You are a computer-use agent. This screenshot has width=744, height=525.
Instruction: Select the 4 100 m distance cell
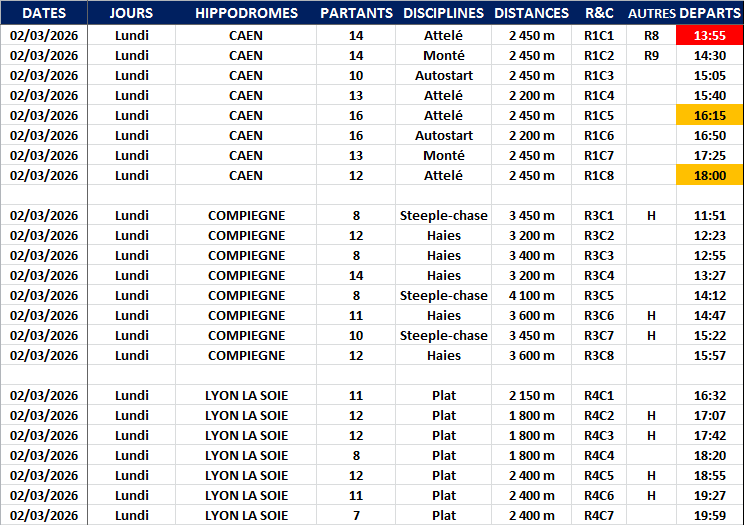click(x=531, y=295)
